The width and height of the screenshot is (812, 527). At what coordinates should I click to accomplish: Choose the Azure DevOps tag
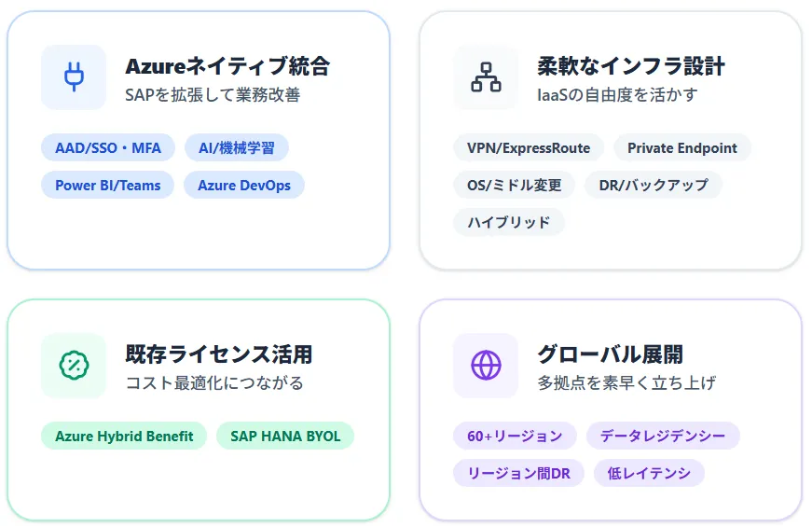click(244, 186)
